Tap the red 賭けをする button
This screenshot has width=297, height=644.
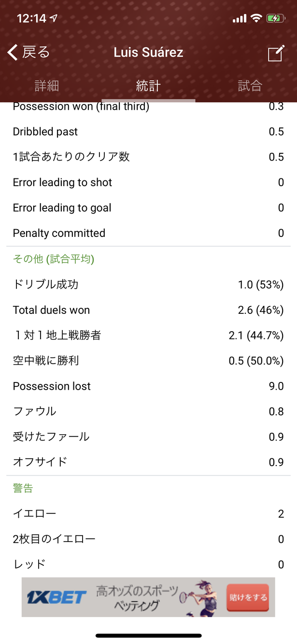(247, 598)
